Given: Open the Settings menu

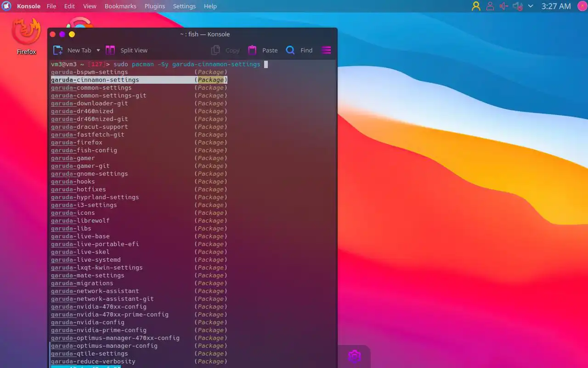Looking at the screenshot, I should (184, 6).
